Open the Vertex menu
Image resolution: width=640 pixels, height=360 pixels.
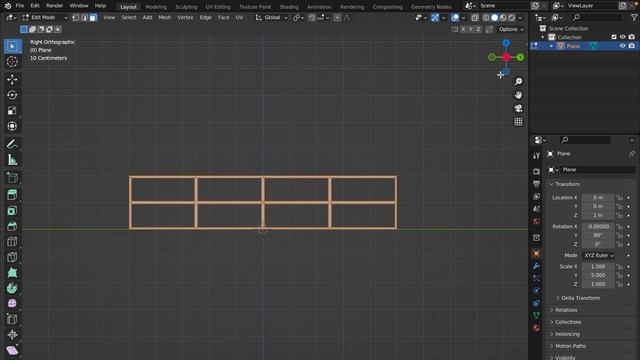(185, 18)
